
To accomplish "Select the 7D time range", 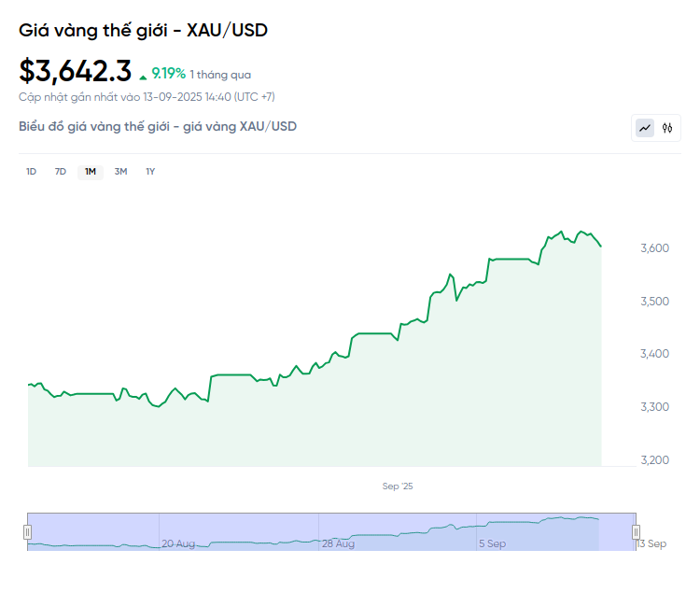I will click(x=61, y=171).
